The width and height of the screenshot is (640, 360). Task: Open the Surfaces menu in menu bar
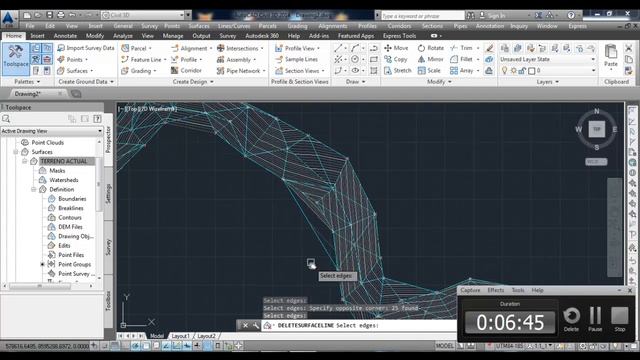199,26
